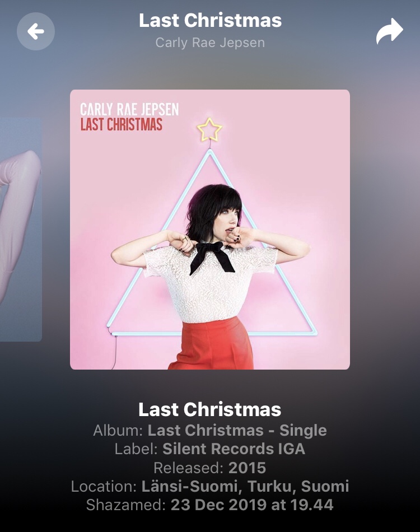Viewport: 420px width, 532px height.
Task: Tap the share arrow icon
Action: (389, 31)
